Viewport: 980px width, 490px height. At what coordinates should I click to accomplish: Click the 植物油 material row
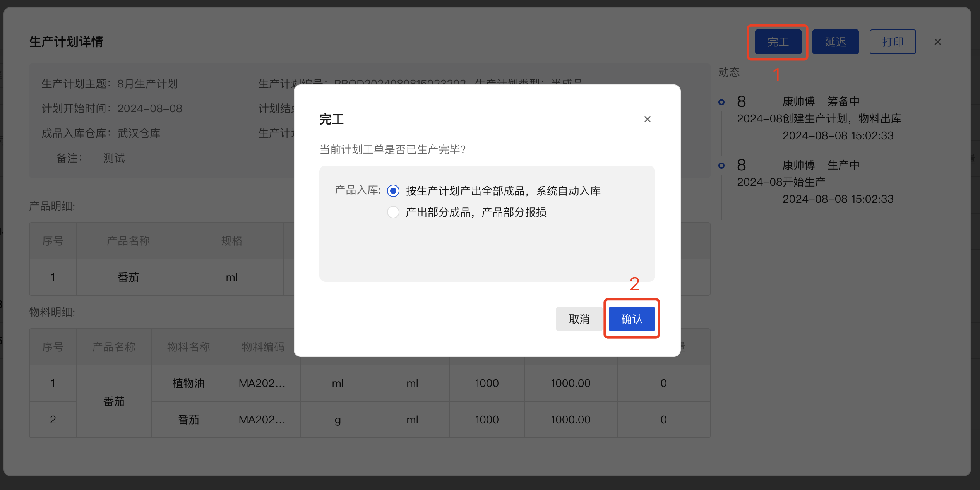pyautogui.click(x=188, y=383)
